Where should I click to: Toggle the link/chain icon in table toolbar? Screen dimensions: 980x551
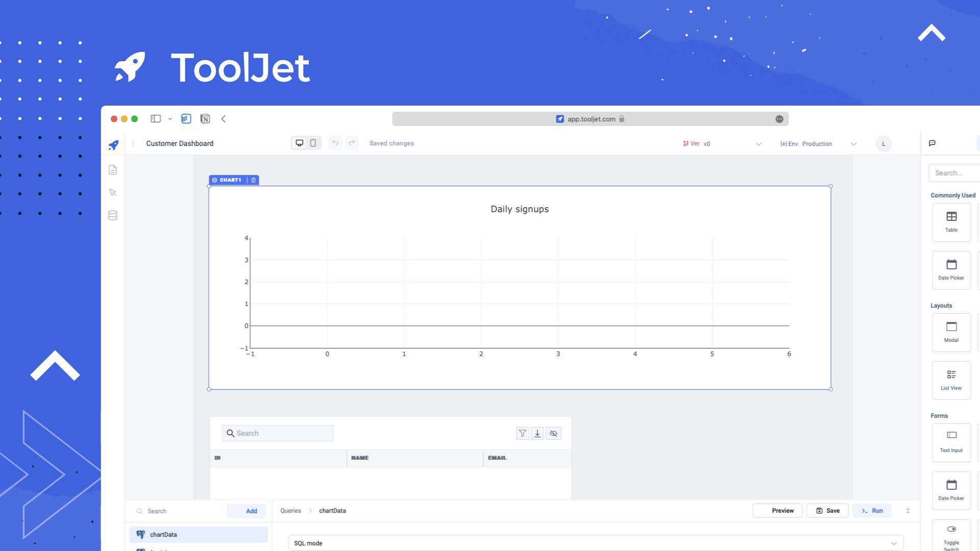point(553,433)
